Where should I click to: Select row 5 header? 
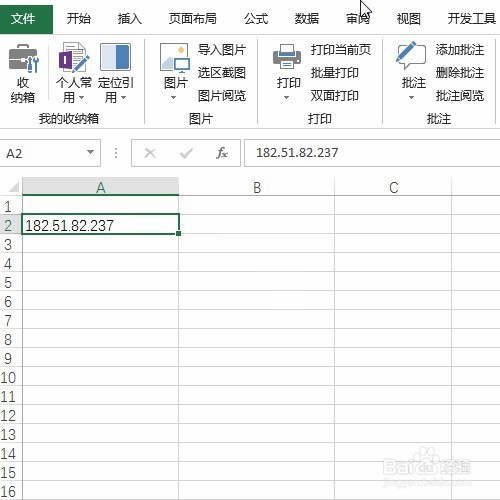11,281
